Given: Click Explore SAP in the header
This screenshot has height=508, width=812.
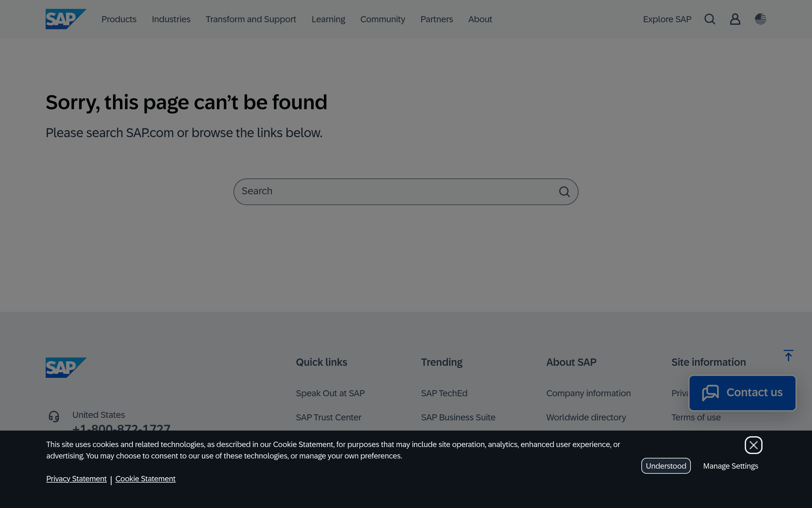Looking at the screenshot, I should 667,19.
